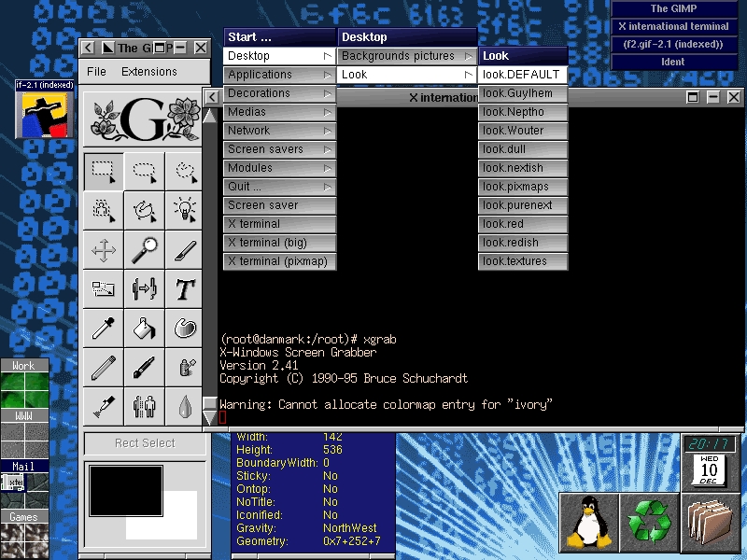Select the Move tool crosshair
The image size is (747, 560).
103,249
